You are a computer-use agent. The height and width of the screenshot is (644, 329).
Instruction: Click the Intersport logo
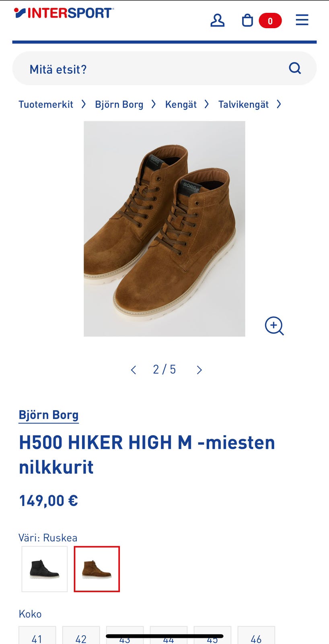[64, 13]
